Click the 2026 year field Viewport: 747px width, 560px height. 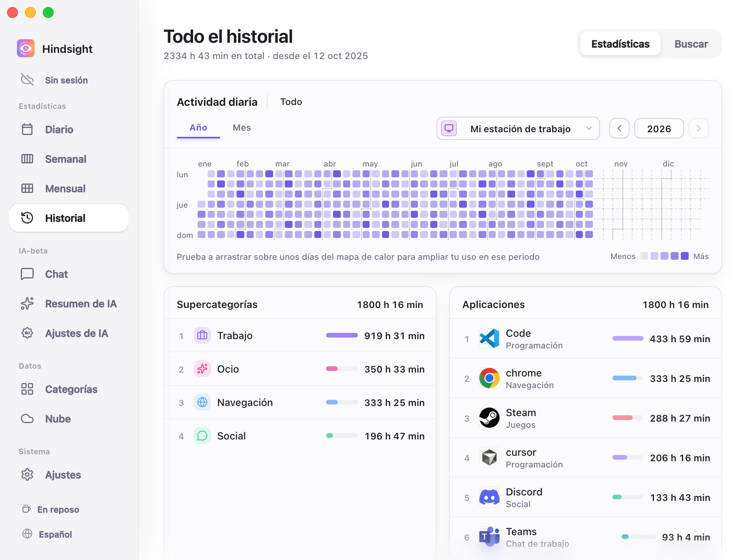(x=659, y=128)
